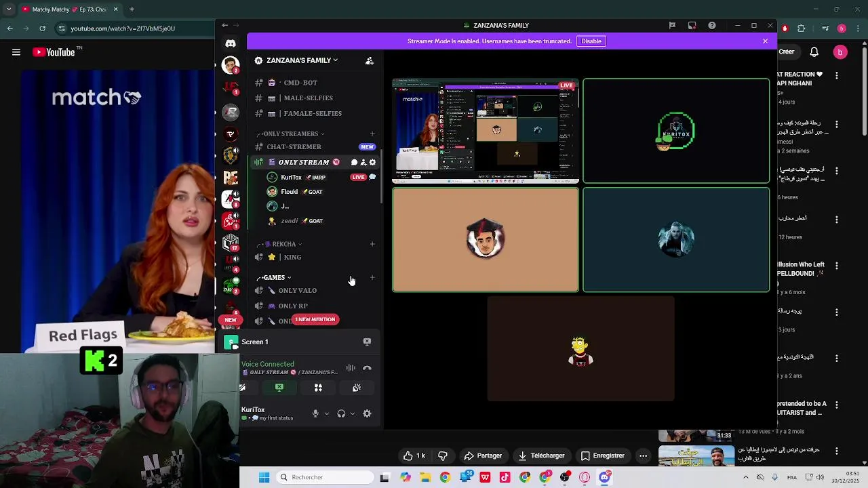Focus the yellow cartoon avatar tile

pos(580,348)
